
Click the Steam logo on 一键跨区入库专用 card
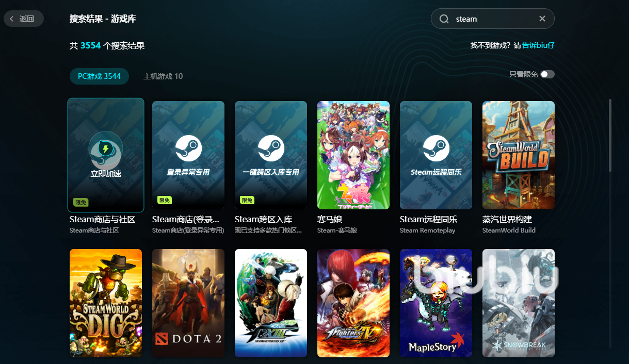(x=271, y=148)
